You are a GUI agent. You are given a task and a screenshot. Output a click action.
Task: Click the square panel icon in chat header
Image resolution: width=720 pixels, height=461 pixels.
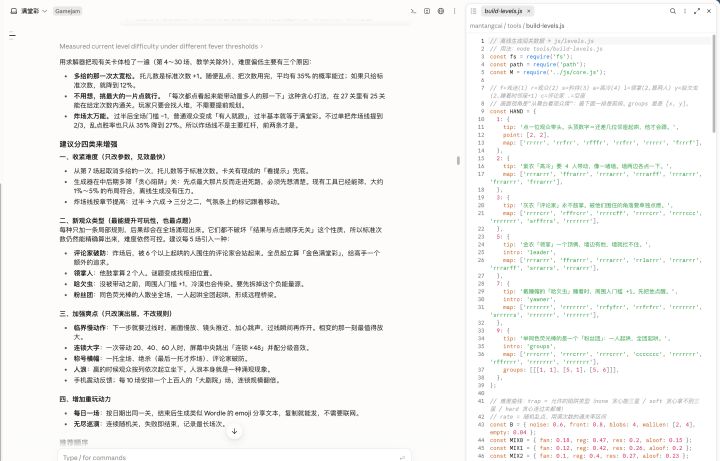[427, 11]
